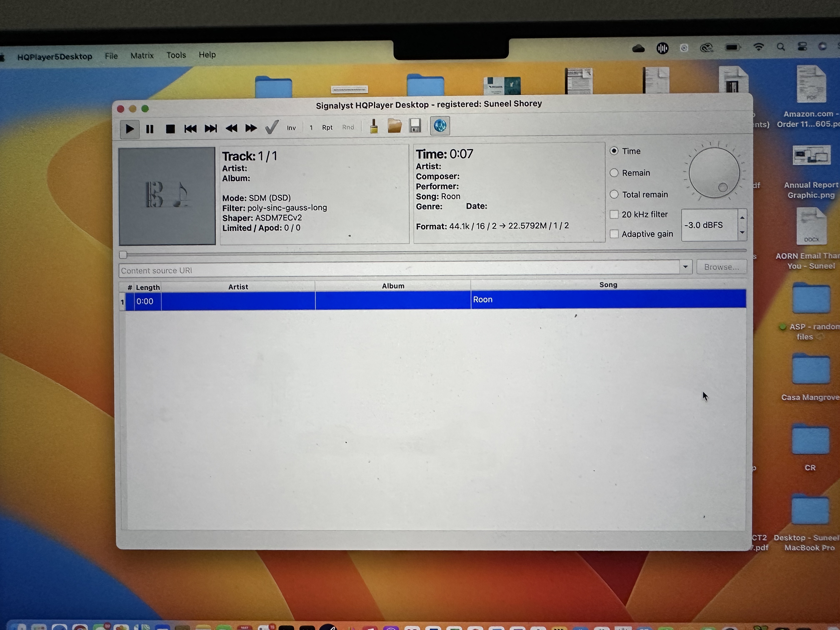Toggle Rnd random playback

tap(348, 127)
